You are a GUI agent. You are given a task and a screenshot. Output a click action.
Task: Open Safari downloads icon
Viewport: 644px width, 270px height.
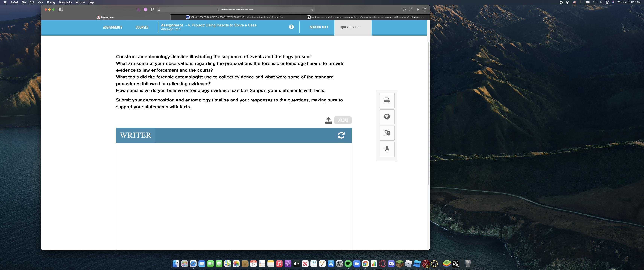click(404, 10)
